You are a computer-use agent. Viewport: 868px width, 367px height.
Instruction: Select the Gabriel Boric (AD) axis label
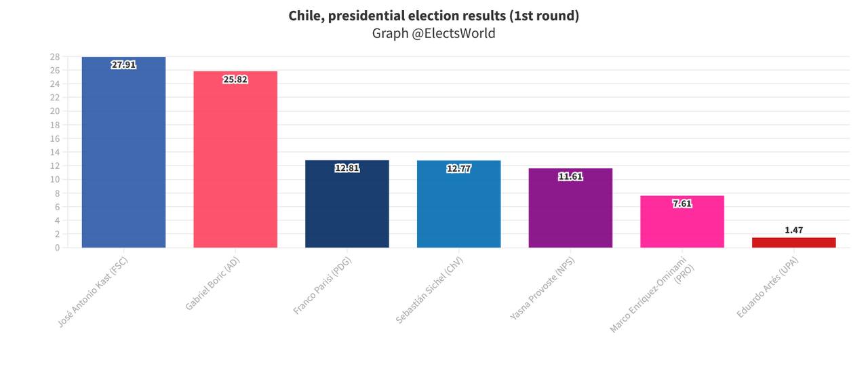click(x=212, y=285)
